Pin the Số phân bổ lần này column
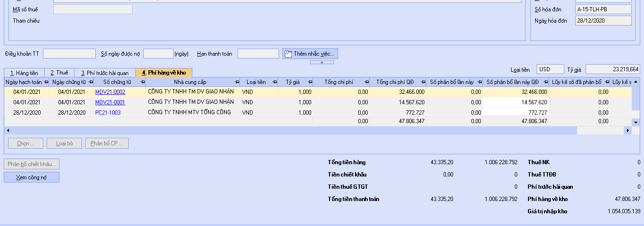The image size is (644, 226). click(x=479, y=82)
